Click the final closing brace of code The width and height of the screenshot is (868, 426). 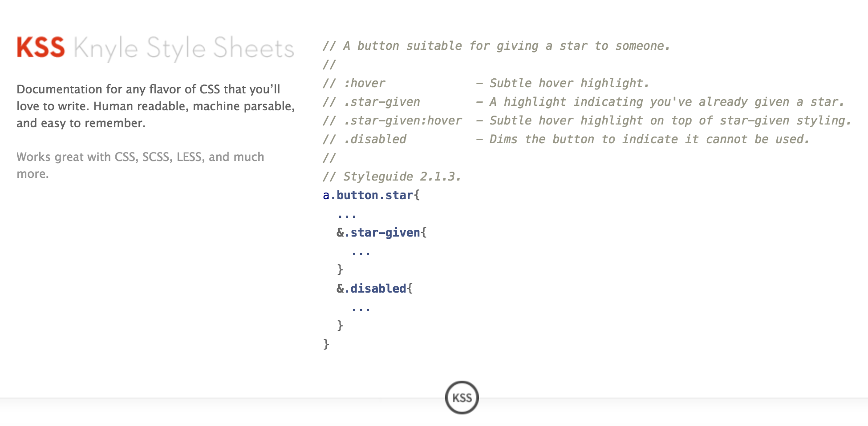click(326, 344)
